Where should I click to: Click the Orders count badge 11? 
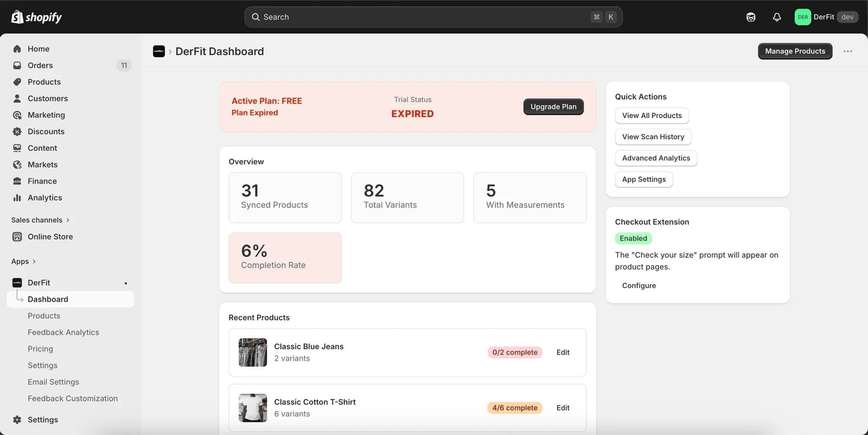tap(124, 65)
